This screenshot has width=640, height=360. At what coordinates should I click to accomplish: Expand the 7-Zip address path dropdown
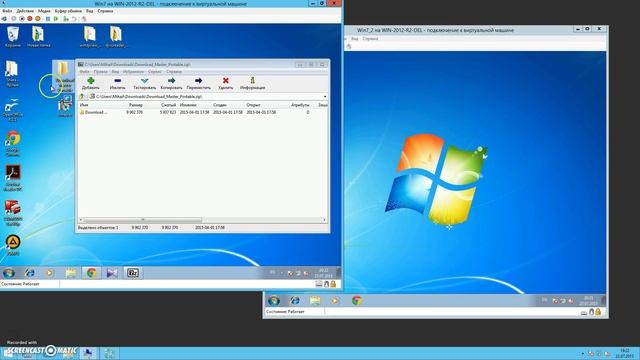[x=325, y=97]
